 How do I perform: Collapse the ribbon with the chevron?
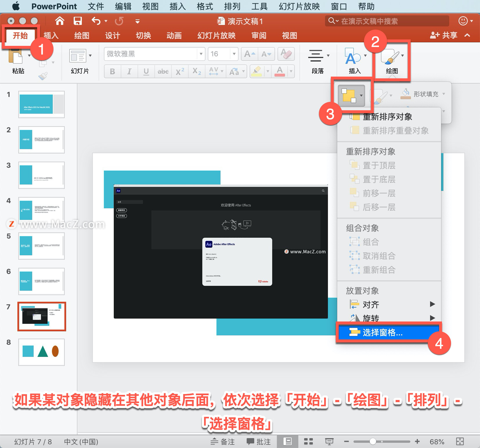click(x=467, y=35)
